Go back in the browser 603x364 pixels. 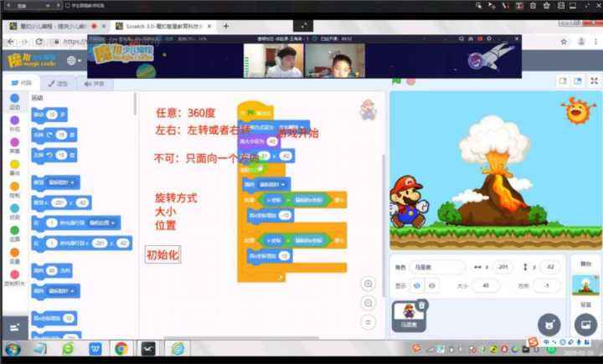coord(11,42)
